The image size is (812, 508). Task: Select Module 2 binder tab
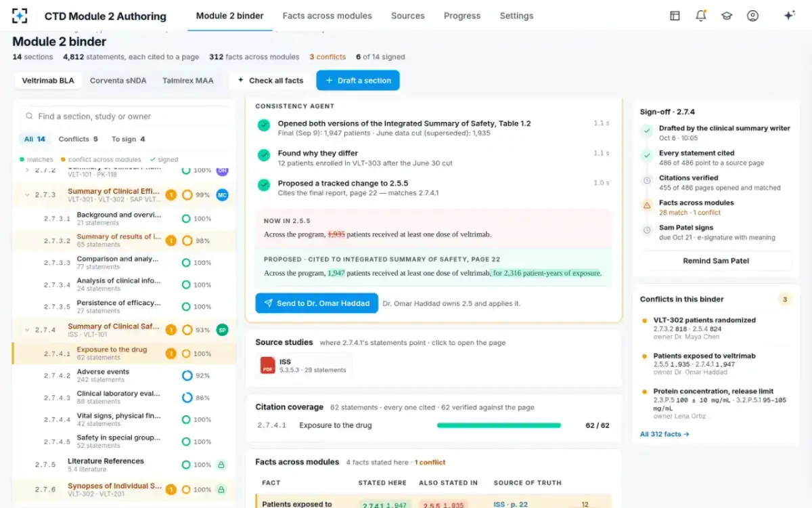(x=230, y=16)
